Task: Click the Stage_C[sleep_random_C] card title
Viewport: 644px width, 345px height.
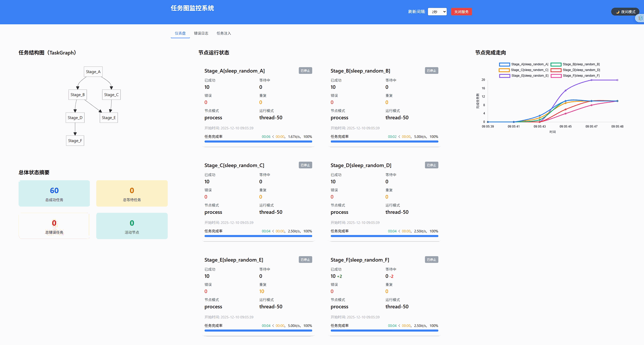Action: coord(234,165)
